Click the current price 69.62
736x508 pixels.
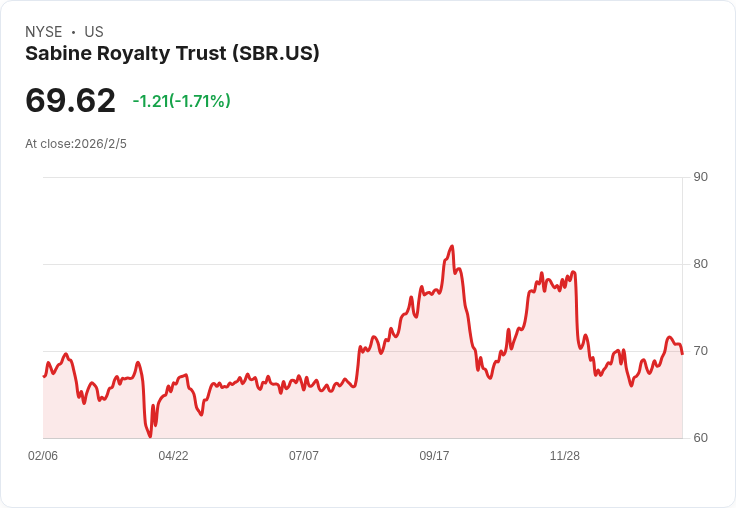click(x=70, y=100)
